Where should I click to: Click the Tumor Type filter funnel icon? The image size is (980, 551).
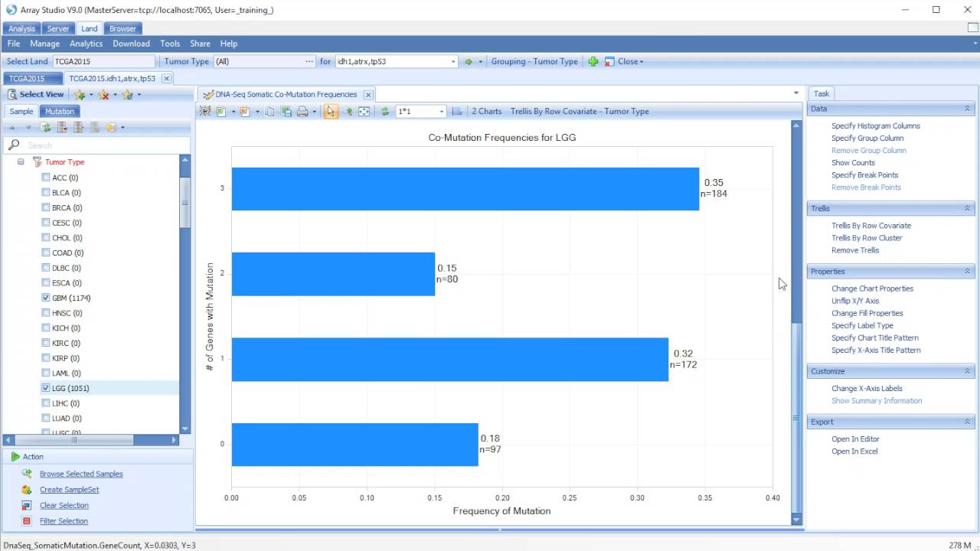[37, 162]
